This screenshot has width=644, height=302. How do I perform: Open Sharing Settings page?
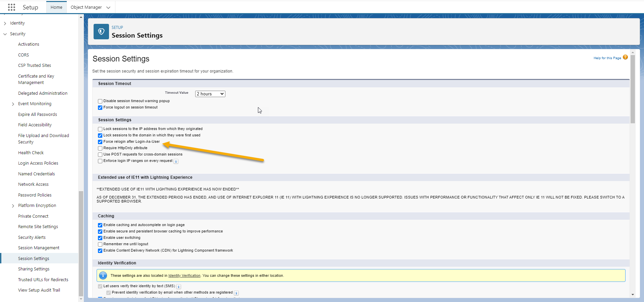(x=34, y=269)
